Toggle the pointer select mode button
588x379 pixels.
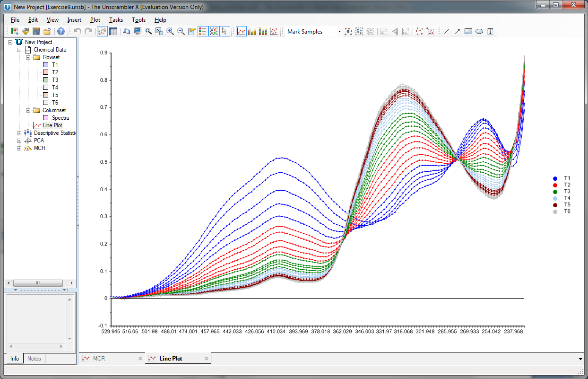(x=225, y=32)
